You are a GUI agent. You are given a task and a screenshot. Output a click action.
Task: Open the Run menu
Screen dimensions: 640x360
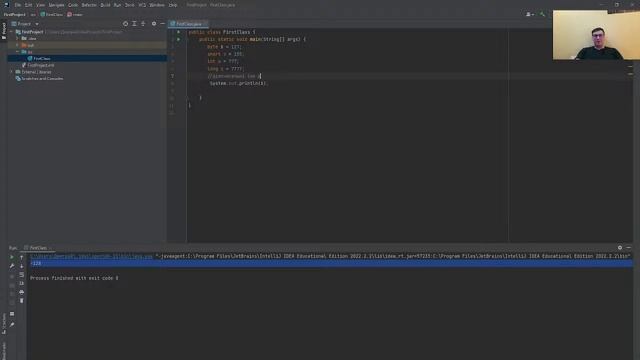pos(117,5)
